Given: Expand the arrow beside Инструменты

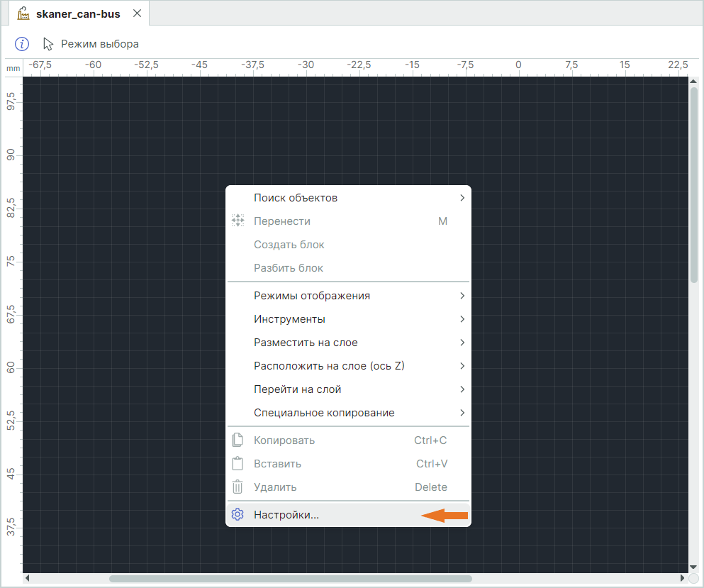Looking at the screenshot, I should coord(462,319).
